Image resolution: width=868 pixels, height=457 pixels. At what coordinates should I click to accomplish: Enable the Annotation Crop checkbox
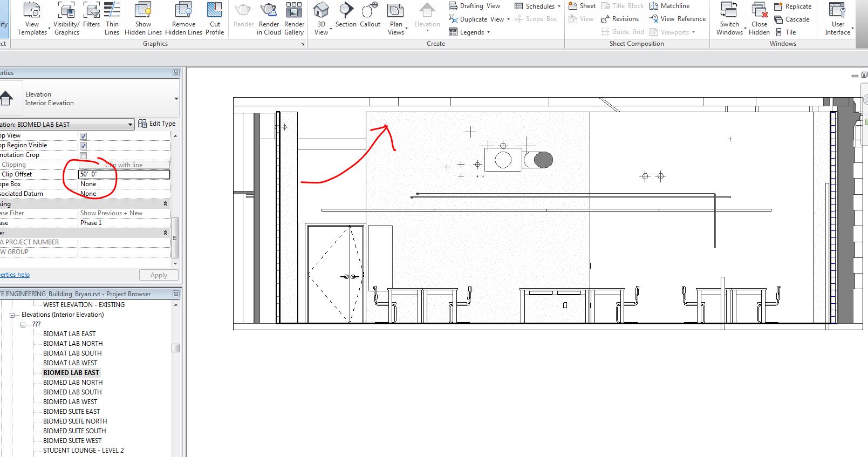(x=83, y=155)
